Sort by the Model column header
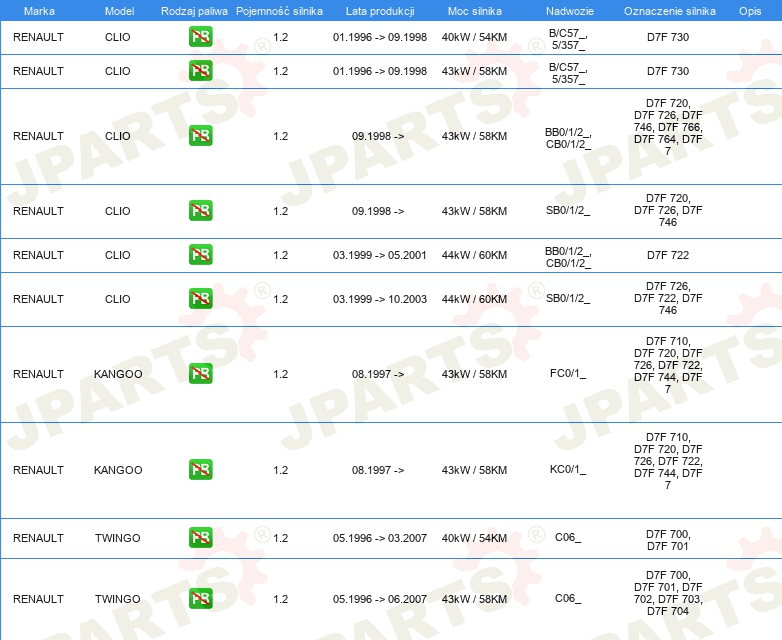The image size is (782, 640). click(x=119, y=11)
